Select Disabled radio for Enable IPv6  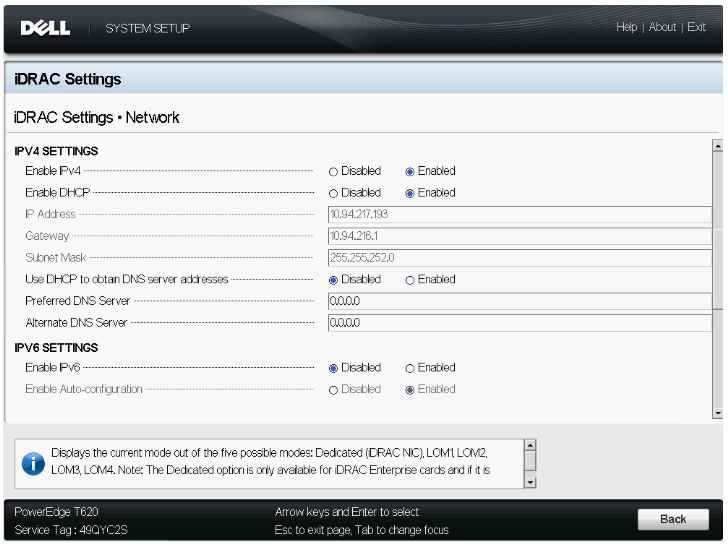coord(333,368)
